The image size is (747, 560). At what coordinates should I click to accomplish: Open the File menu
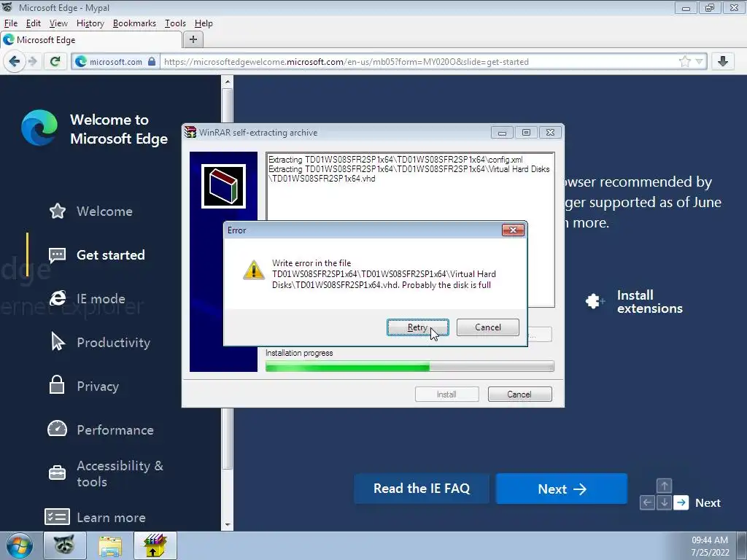coord(10,23)
